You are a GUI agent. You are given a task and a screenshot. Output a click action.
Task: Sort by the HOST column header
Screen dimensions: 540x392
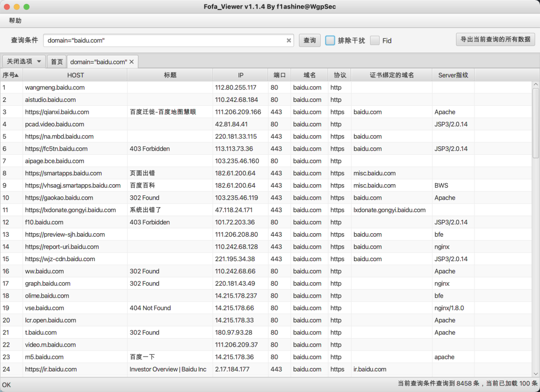click(75, 75)
